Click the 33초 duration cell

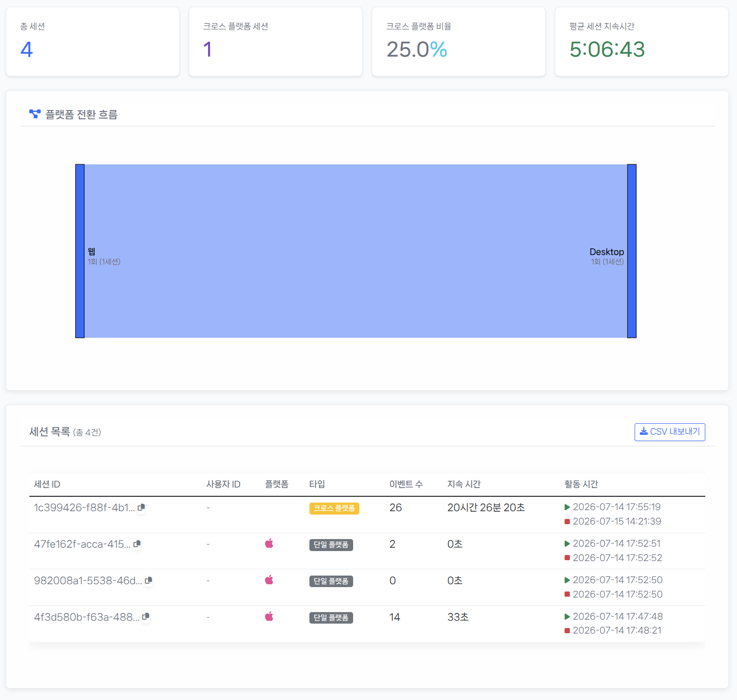coord(458,617)
